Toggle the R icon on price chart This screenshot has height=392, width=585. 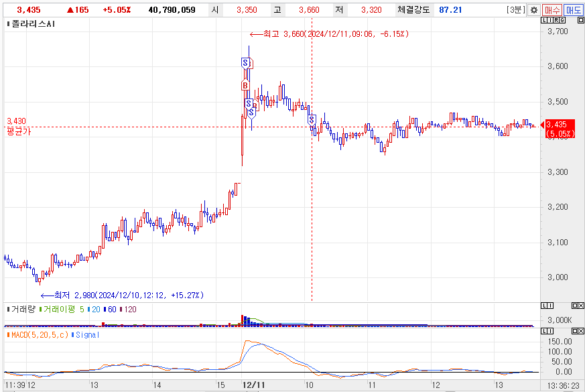point(556,21)
